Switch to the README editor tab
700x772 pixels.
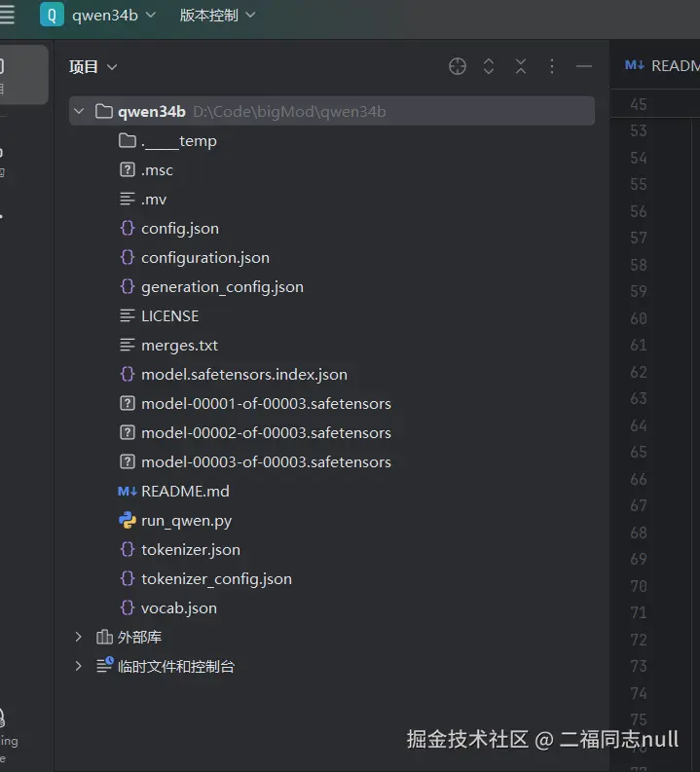click(x=662, y=65)
